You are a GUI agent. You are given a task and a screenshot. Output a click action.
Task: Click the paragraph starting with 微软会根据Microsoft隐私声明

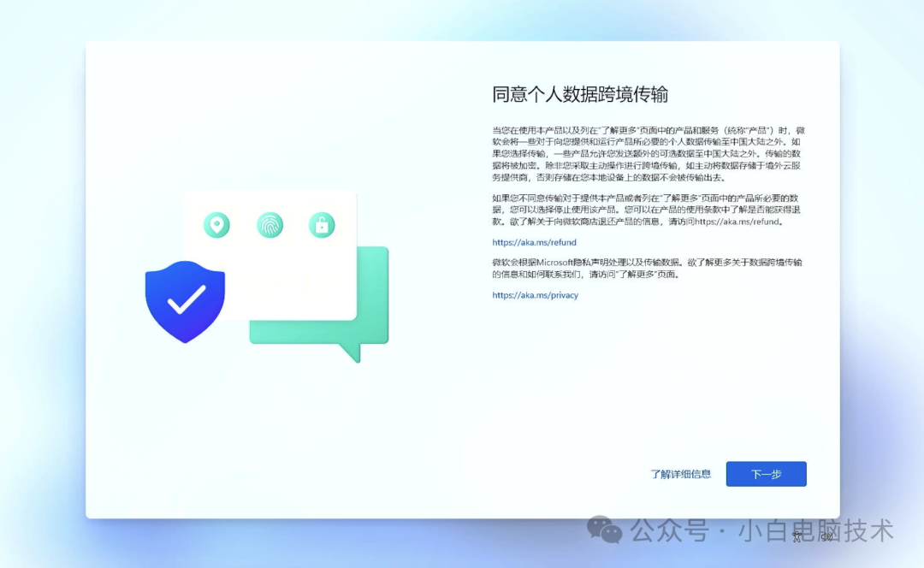click(648, 268)
